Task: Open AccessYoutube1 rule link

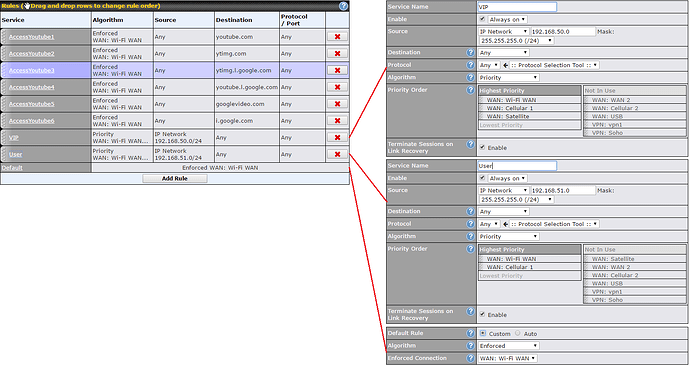Action: (x=32, y=37)
